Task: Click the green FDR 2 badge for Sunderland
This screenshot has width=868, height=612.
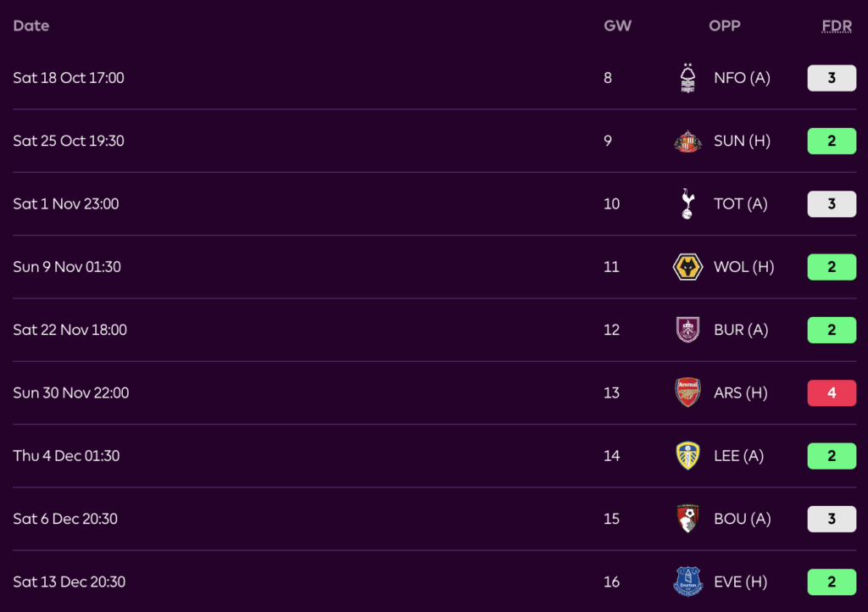Action: tap(832, 141)
